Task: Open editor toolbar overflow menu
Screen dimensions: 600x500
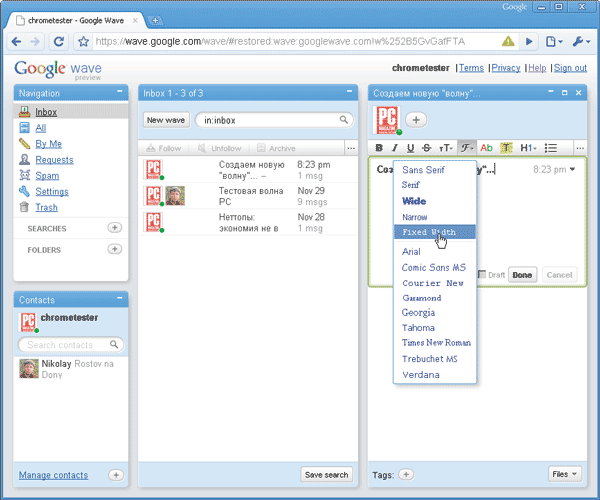Action: [x=580, y=148]
